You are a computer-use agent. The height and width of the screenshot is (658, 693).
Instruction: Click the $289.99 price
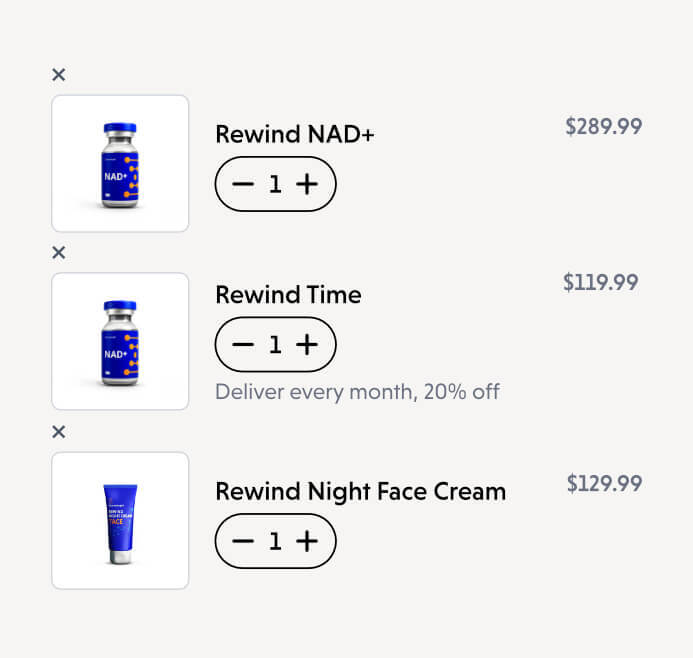(x=603, y=127)
